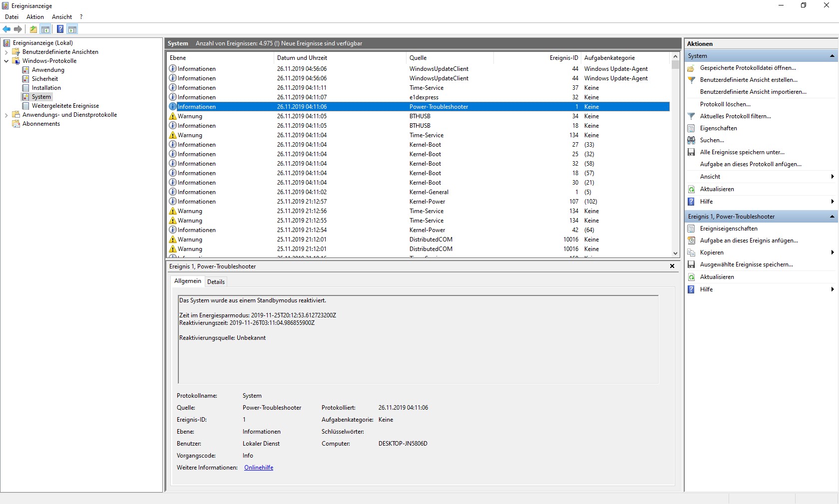
Task: Click the disk icon for Ausgewählte Ereignisse speichern
Action: [691, 264]
